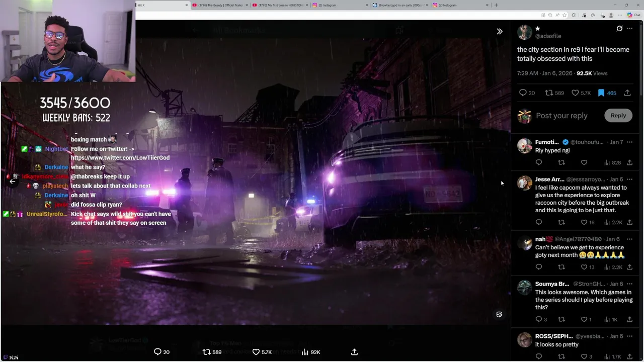Repost the tweet with 589 reposts in sidebar
The height and width of the screenshot is (362, 644).
tap(554, 93)
